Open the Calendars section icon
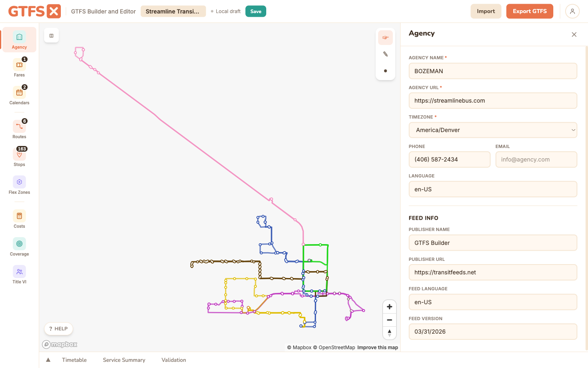This screenshot has height=368, width=588. click(x=19, y=95)
